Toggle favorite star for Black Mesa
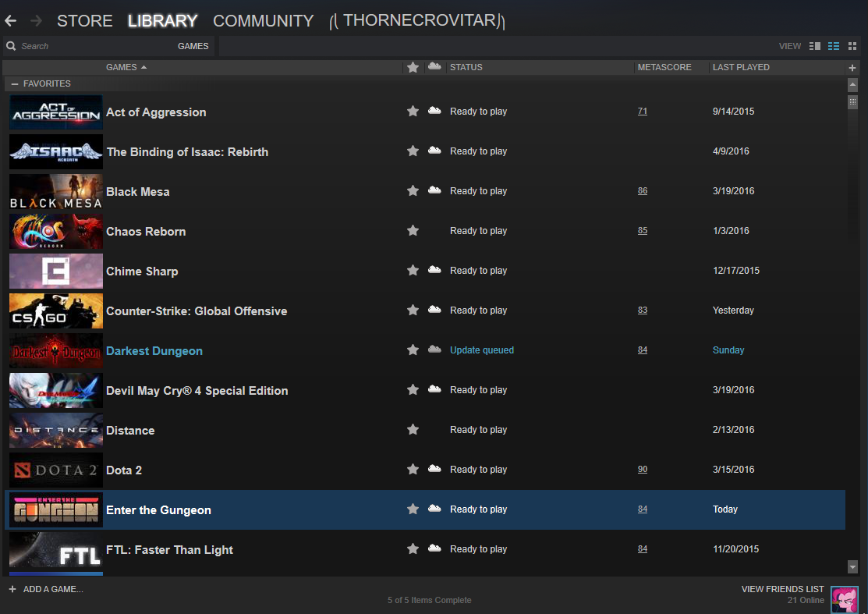Screen dimensions: 868x614 (413, 191)
